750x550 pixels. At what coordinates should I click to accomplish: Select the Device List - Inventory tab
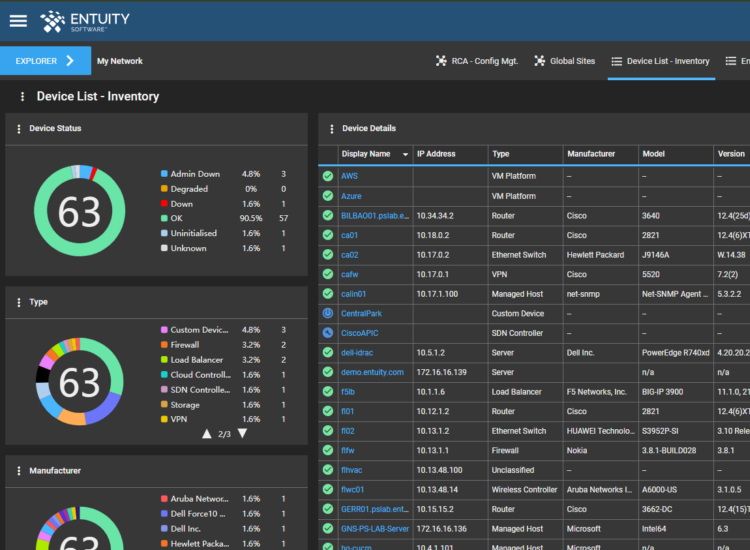[661, 61]
